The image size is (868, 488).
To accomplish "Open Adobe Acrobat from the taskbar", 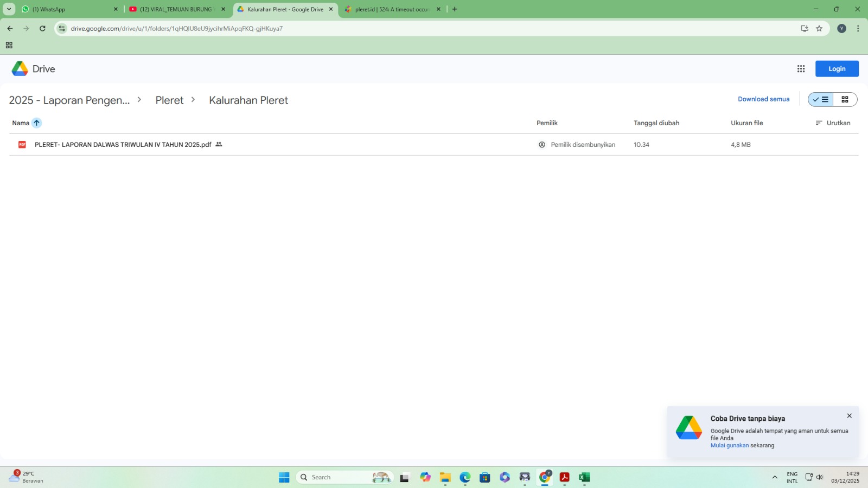I will [x=564, y=477].
